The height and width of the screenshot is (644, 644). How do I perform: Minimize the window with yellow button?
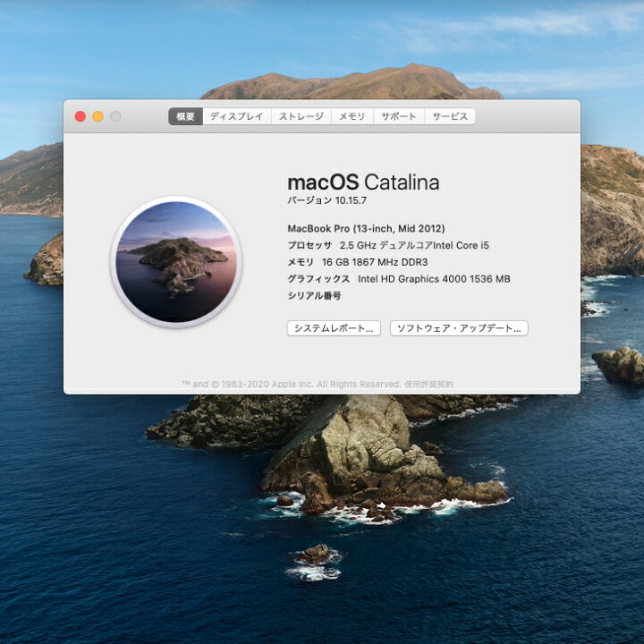click(97, 116)
